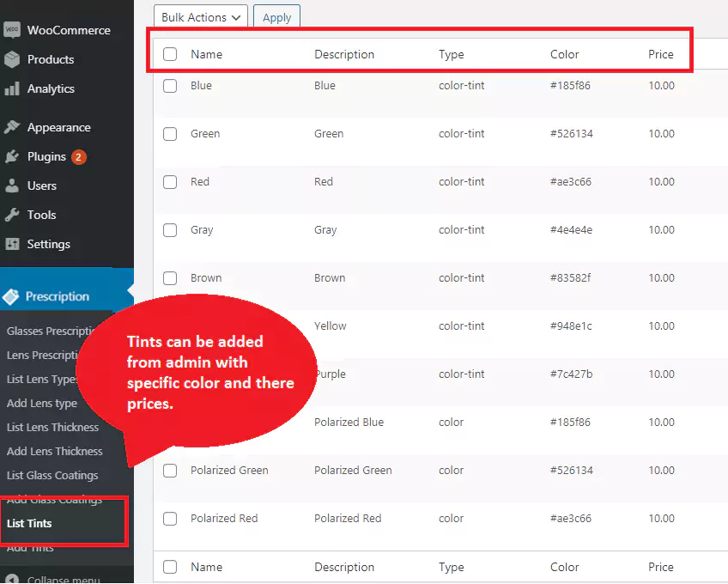The width and height of the screenshot is (728, 584).
Task: Click the Brown tint name cell
Action: point(206,278)
